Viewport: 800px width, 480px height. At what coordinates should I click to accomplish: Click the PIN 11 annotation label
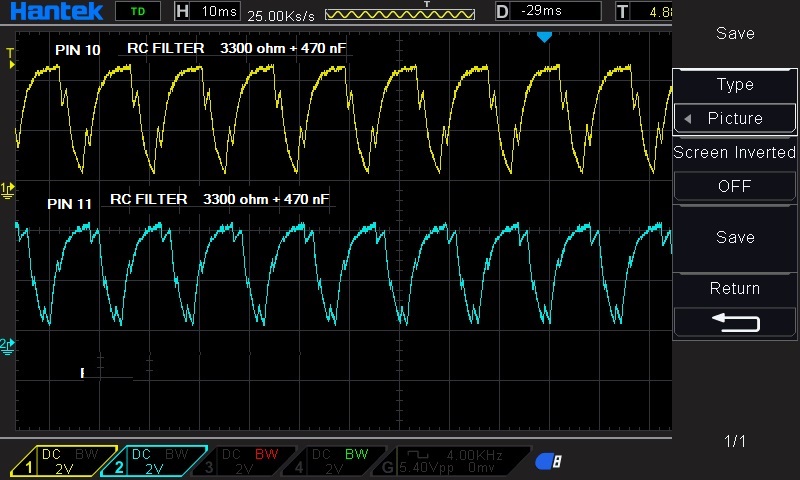tap(69, 204)
